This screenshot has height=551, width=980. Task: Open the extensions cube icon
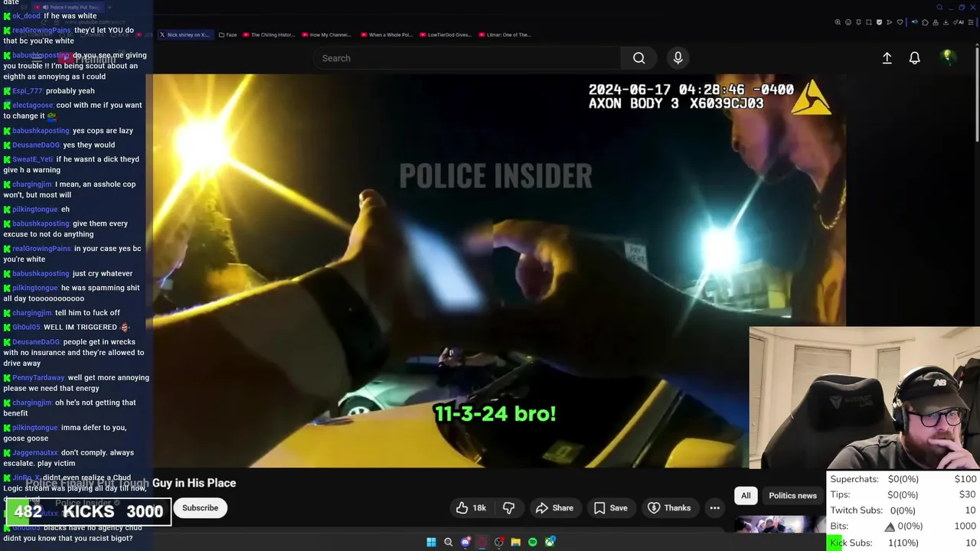pyautogui.click(x=925, y=22)
